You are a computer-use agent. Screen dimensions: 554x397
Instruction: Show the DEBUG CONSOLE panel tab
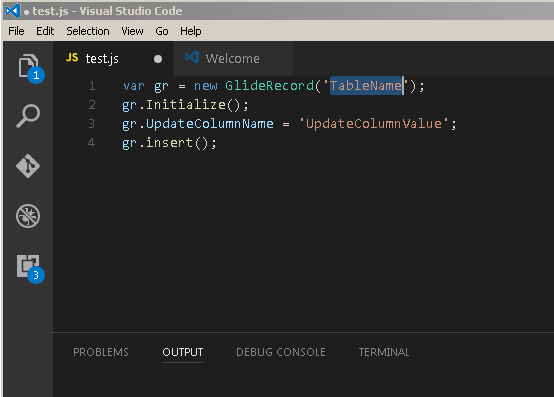(x=281, y=352)
